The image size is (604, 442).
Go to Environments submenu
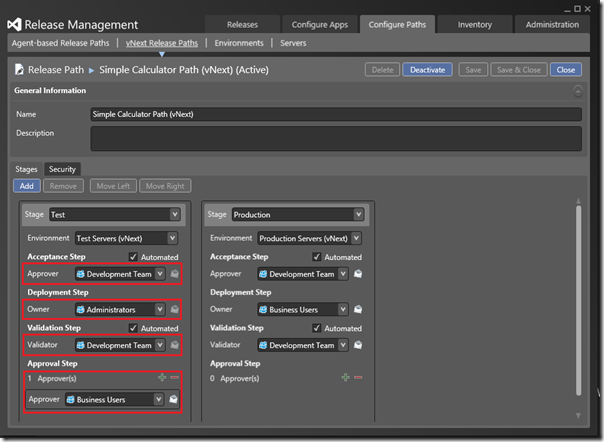pyautogui.click(x=239, y=43)
